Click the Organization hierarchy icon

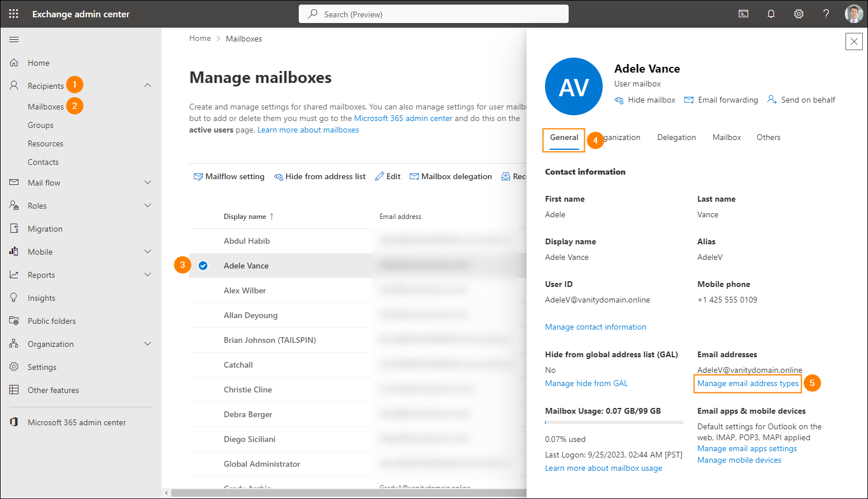tap(14, 344)
